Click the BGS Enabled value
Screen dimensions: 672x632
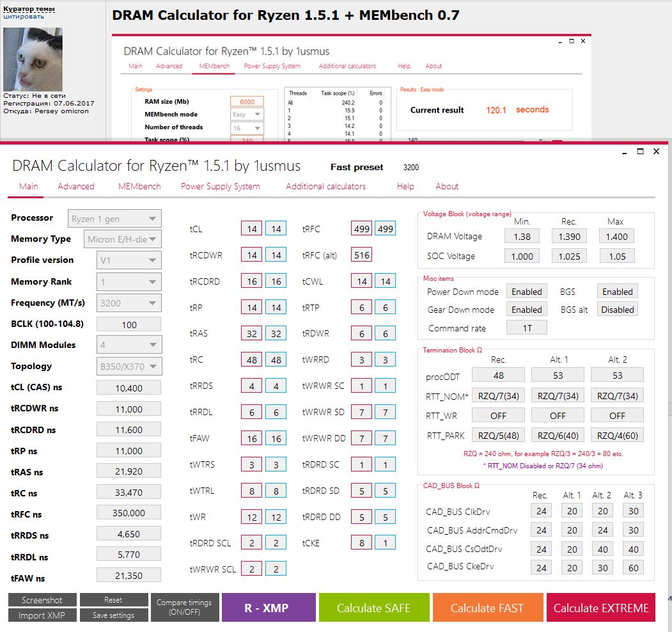(x=617, y=292)
